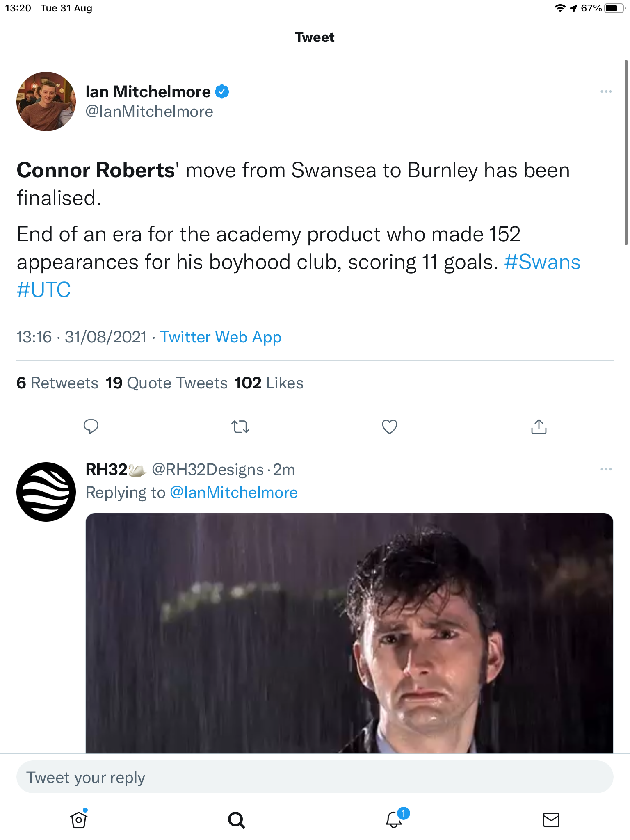Screen dimensions: 630x840
Task: Tap Ian Mitchelmore's profile picture
Action: tap(46, 101)
